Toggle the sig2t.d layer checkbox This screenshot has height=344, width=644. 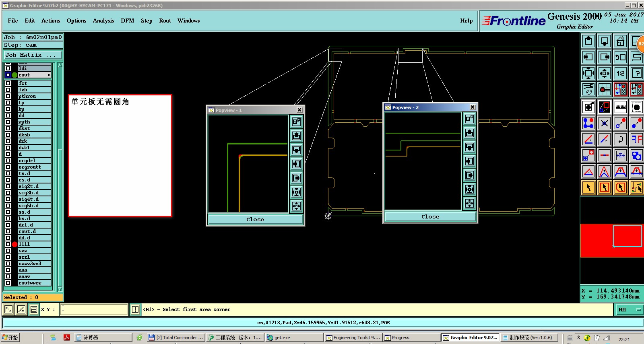8,186
